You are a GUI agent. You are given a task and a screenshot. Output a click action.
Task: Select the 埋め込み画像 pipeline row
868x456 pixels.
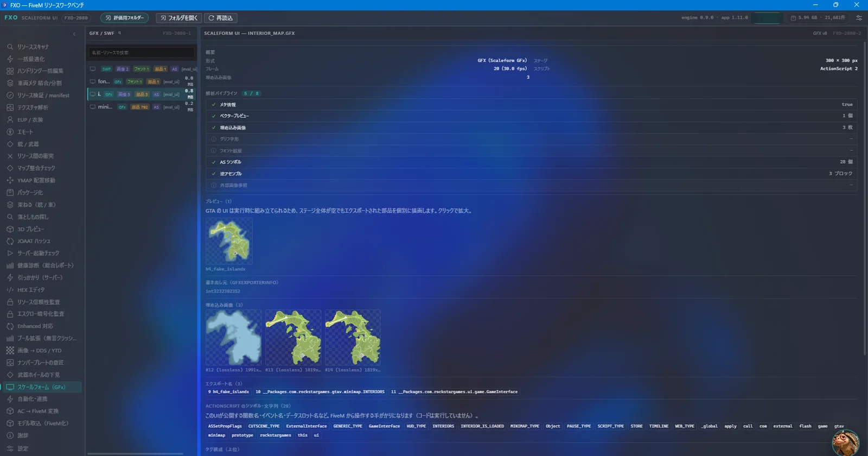532,128
